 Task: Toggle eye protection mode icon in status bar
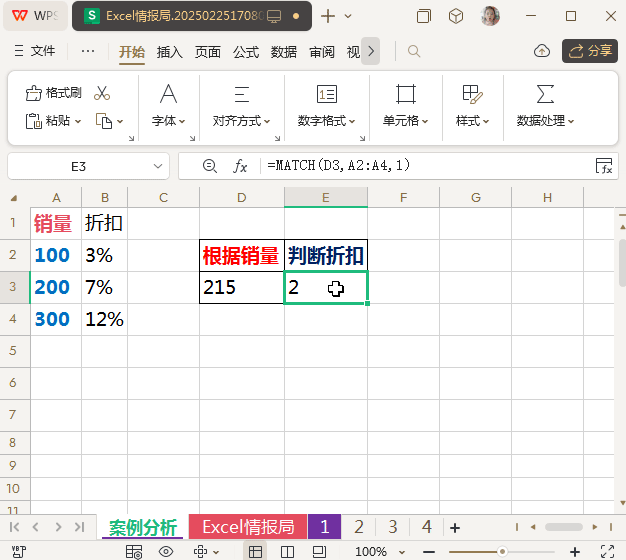(166, 551)
